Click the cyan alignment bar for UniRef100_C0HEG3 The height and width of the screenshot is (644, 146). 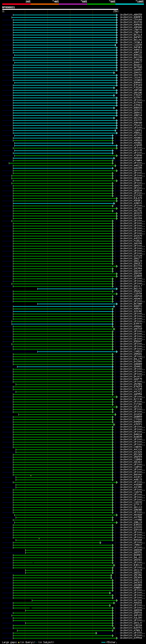[x=77, y=352]
